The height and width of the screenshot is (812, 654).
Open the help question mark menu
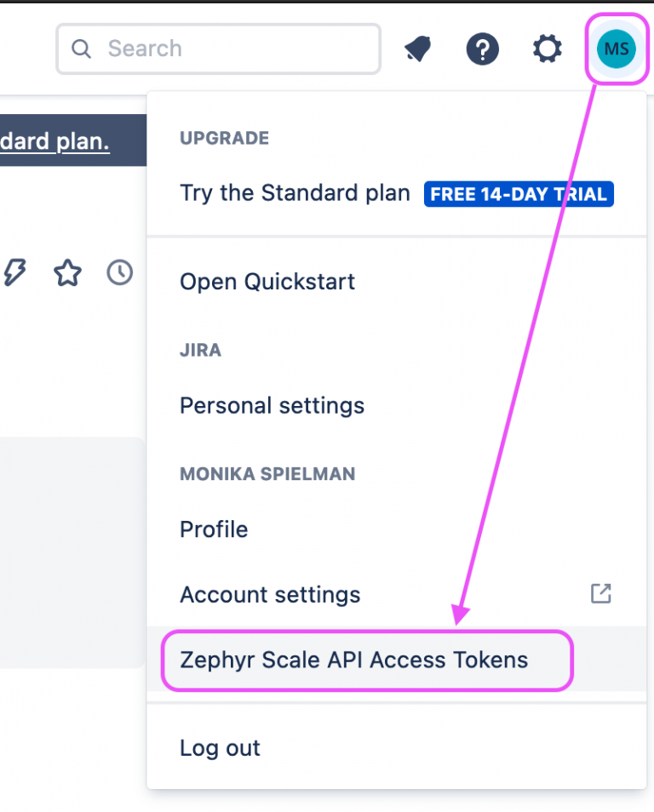(x=482, y=49)
